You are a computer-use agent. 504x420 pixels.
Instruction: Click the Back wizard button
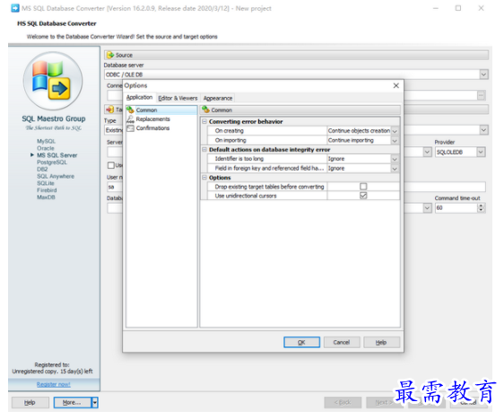click(343, 402)
